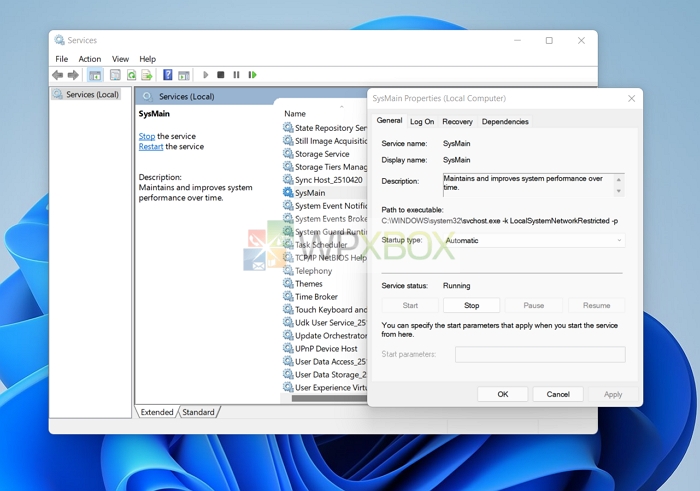Open the Help menu
700x491 pixels.
point(147,59)
